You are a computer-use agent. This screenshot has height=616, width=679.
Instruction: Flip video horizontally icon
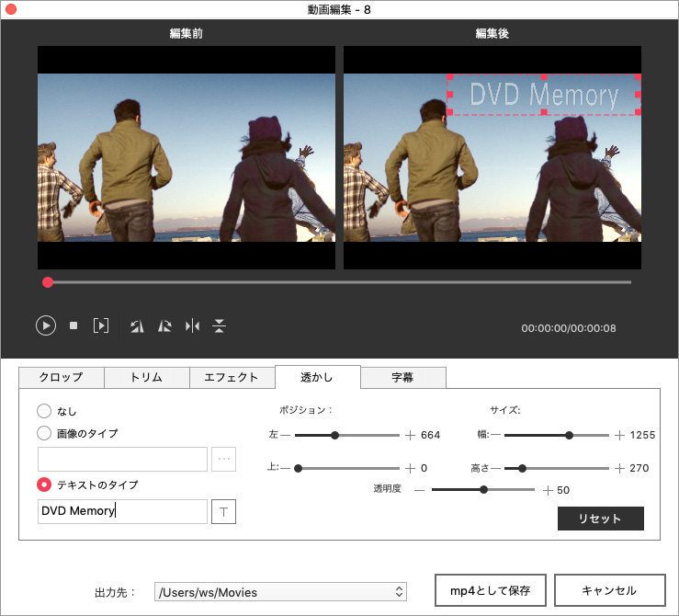point(192,325)
